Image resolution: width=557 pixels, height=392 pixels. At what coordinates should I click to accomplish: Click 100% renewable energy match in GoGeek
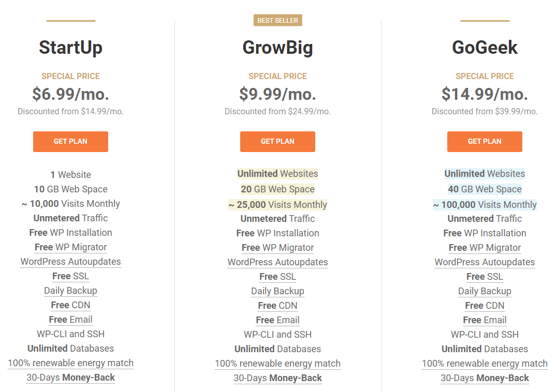(485, 364)
